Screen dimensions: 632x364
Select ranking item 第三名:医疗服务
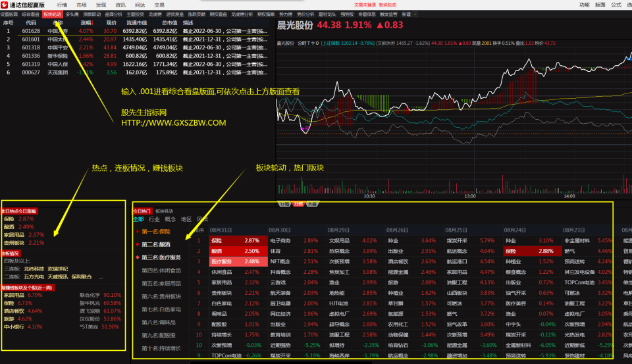(161, 257)
